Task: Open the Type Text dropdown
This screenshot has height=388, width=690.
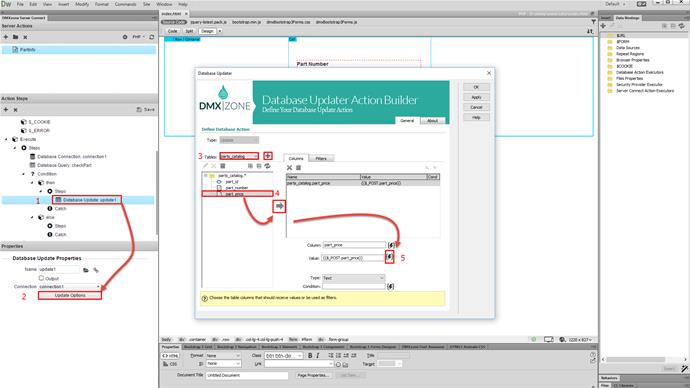Action: pyautogui.click(x=353, y=278)
